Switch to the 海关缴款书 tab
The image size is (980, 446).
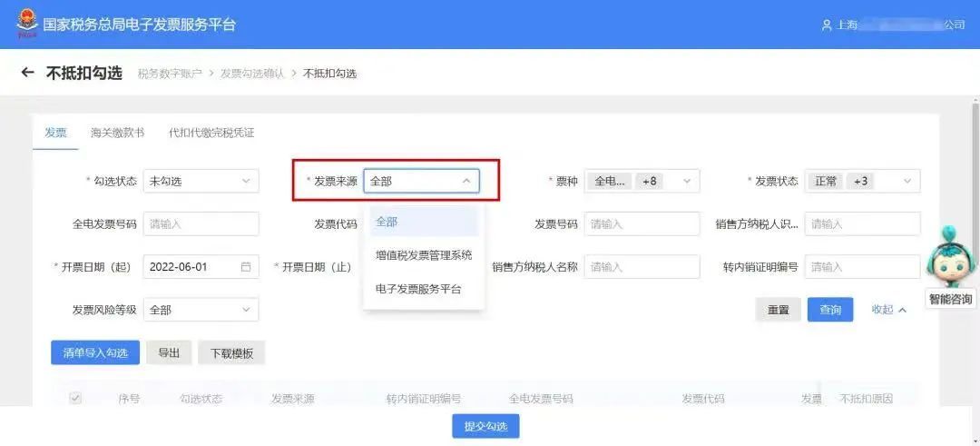coord(117,133)
